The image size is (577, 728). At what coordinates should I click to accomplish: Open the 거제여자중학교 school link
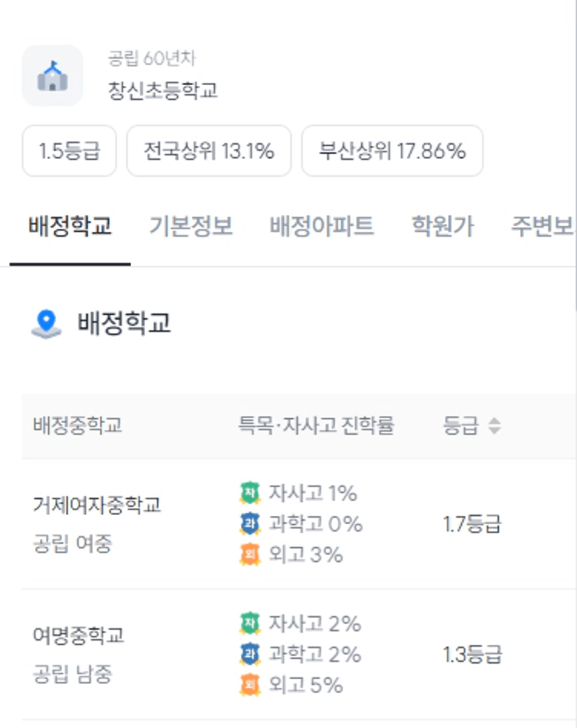point(97,505)
